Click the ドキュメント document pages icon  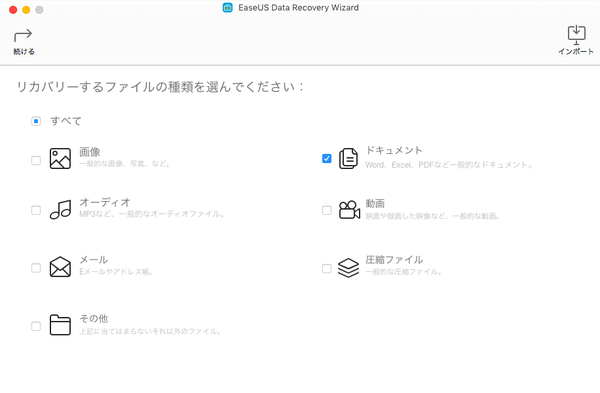point(348,158)
